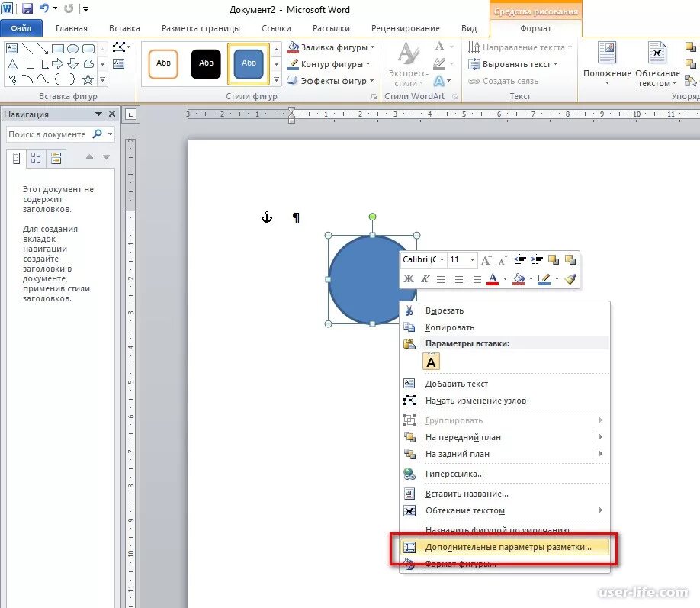Viewport: 700px width, 608px height.
Task: Open the Положение dropdown button
Action: (607, 63)
